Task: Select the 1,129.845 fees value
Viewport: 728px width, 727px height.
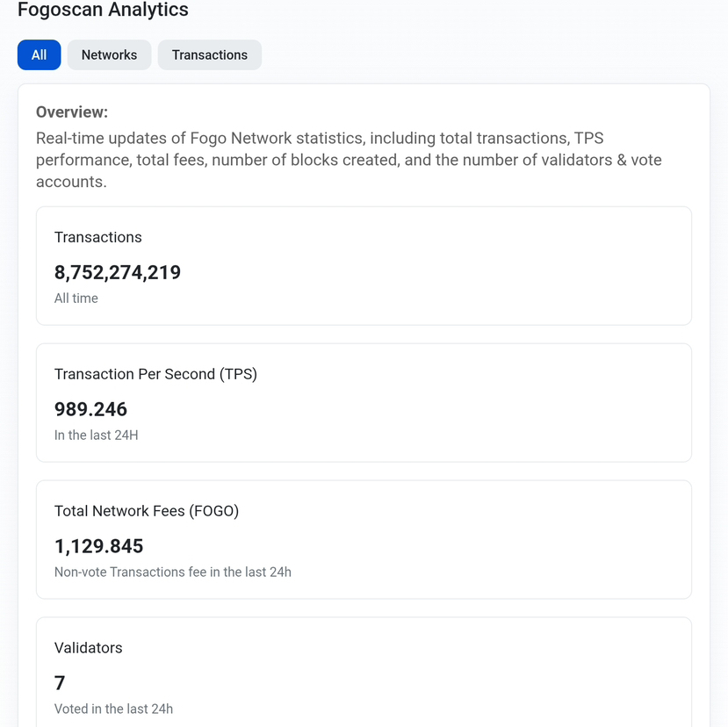Action: coord(98,546)
